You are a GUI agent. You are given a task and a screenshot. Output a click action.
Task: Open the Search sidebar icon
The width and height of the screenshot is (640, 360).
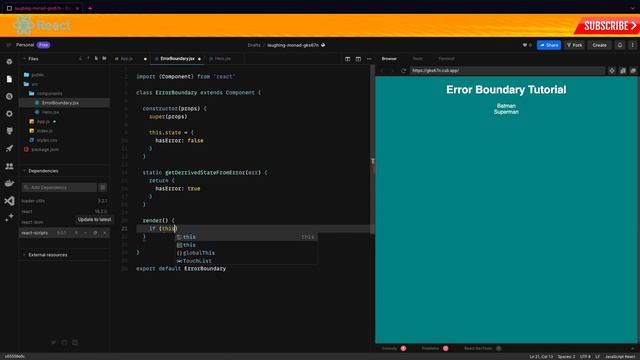click(9, 96)
